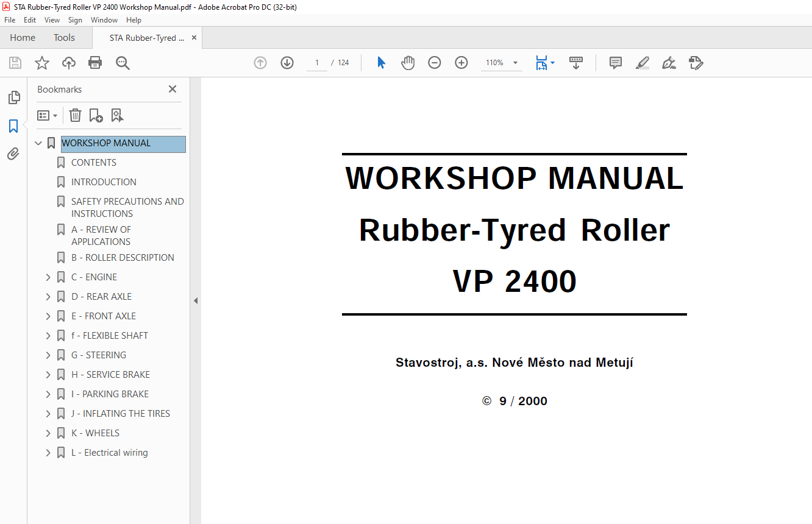
Task: Open the bookmark Options menu
Action: (47, 115)
